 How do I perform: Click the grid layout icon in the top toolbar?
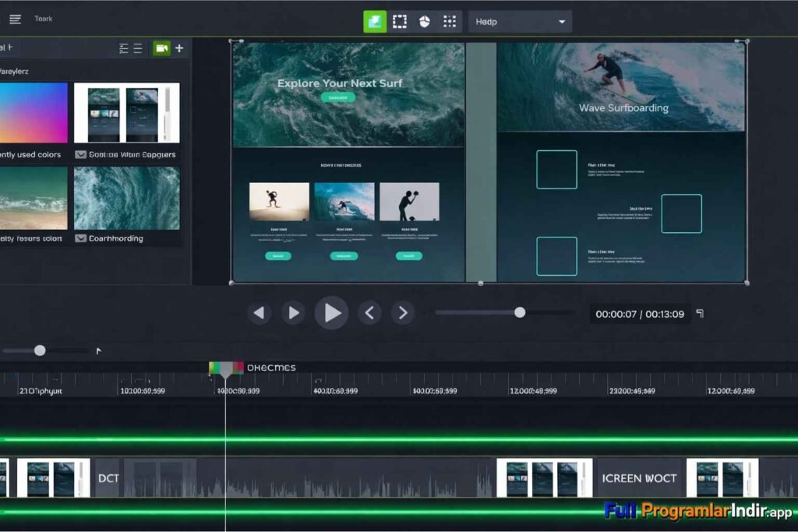[x=450, y=21]
